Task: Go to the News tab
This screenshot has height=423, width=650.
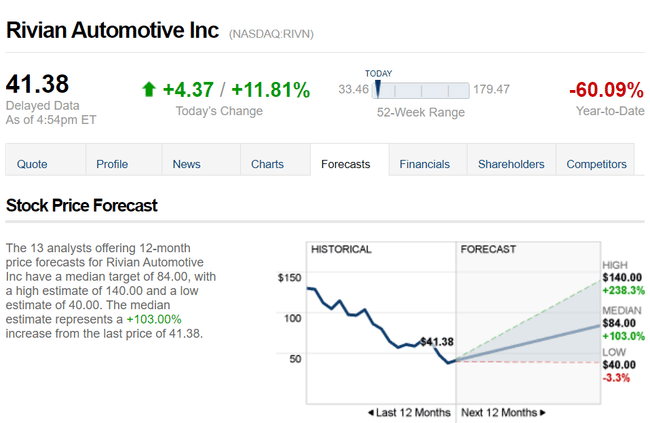Action: (x=186, y=164)
